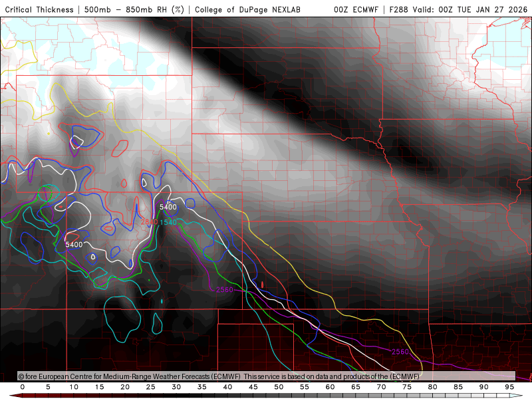Click the 40 value on the RH scale

[x=227, y=387]
